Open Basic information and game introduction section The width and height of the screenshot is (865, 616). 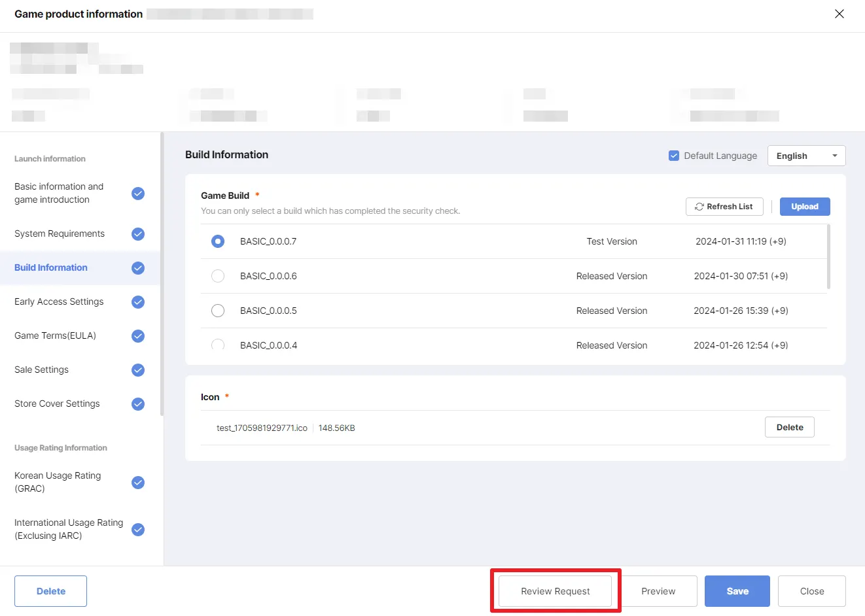[59, 193]
